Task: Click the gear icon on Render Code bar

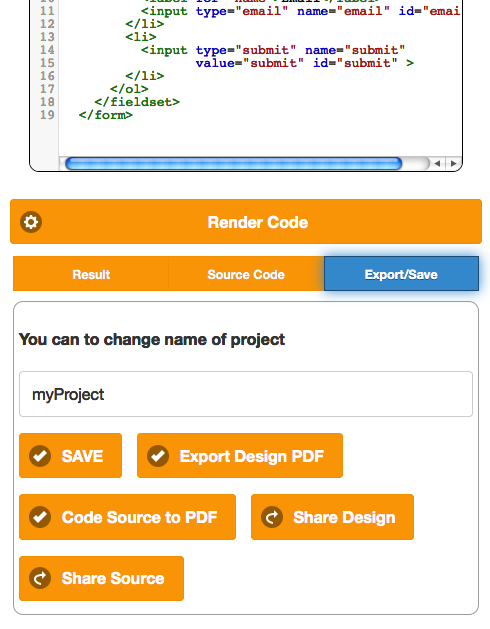Action: point(31,222)
